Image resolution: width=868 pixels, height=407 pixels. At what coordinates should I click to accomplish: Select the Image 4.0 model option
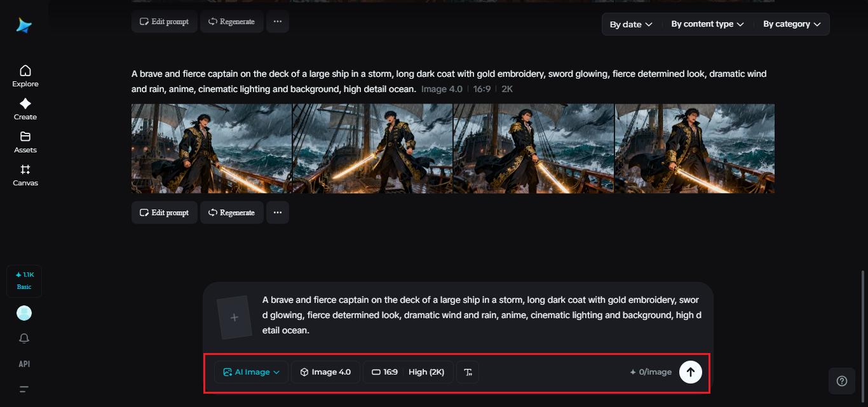click(x=325, y=372)
